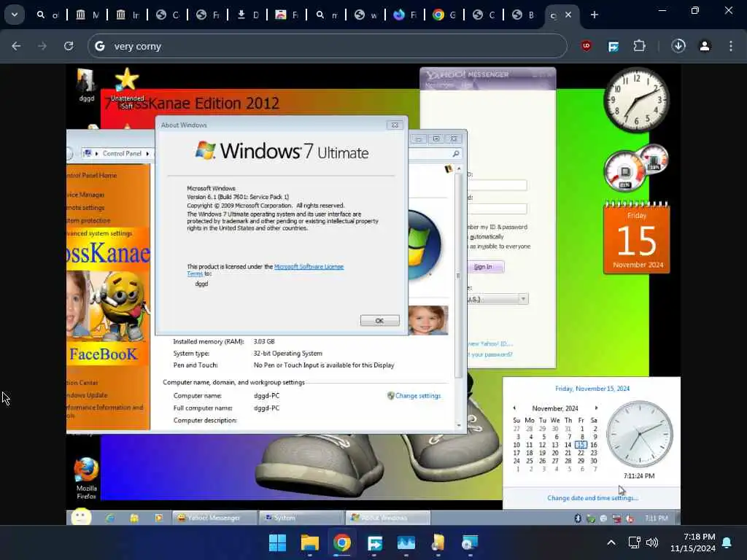Switch to Yahoo! Messenger taskbar button
This screenshot has height=560, width=747.
(x=214, y=518)
